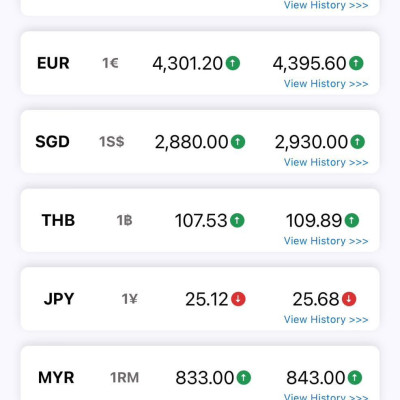Image resolution: width=400 pixels, height=400 pixels.
Task: Click green up arrow next to 2,880.00
Action: pos(238,142)
